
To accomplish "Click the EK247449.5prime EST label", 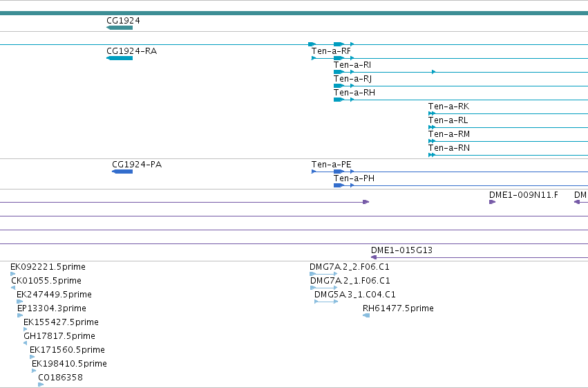I will click(x=54, y=295).
